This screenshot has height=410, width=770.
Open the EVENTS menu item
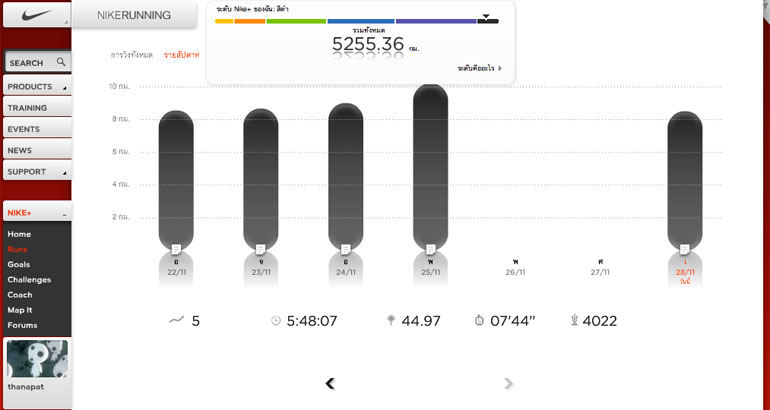coord(36,129)
